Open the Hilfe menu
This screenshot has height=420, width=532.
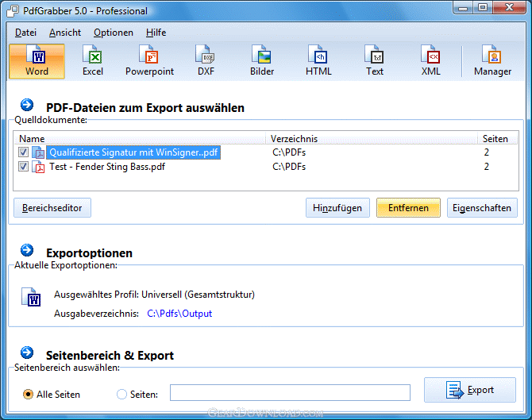[x=156, y=33]
